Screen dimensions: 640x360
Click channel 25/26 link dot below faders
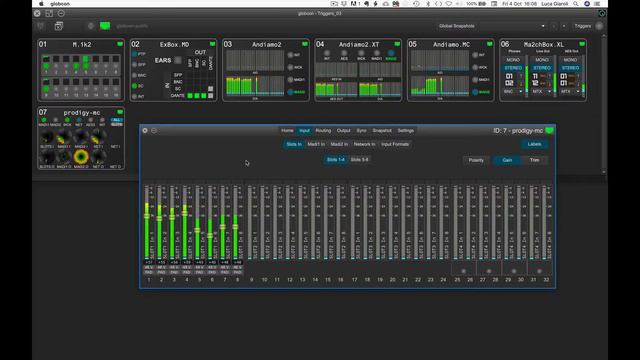(463, 271)
